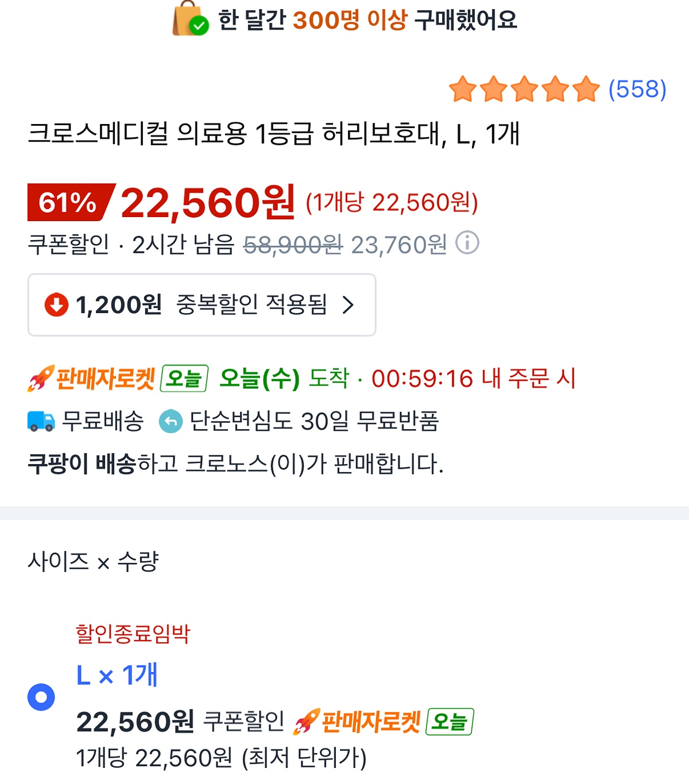
Task: Tap the L × 1개 option label
Action: 117,675
